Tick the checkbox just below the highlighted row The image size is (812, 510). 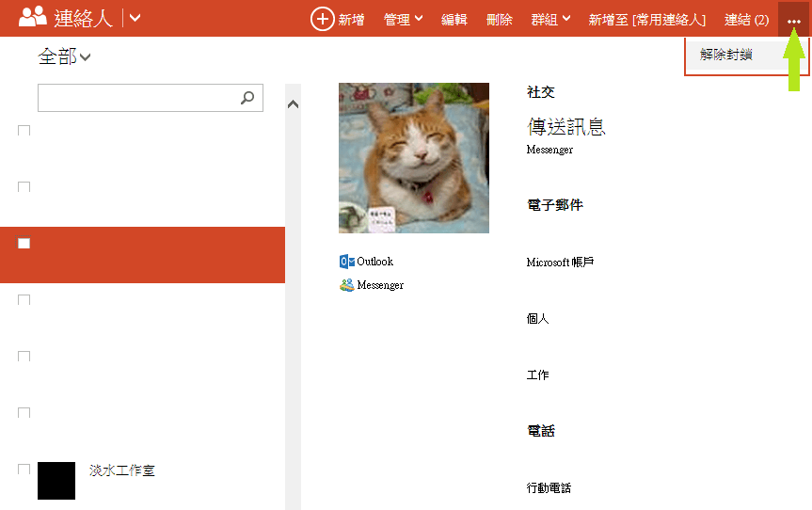tap(24, 299)
